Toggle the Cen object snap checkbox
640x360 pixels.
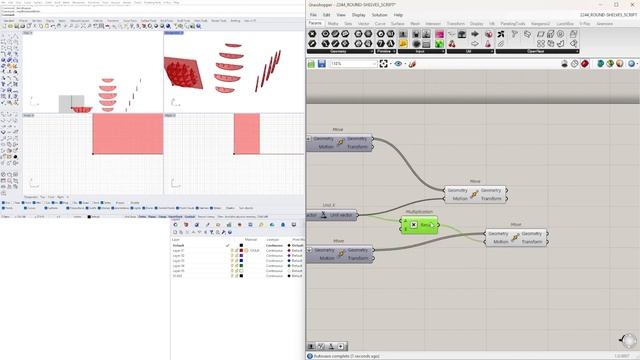[44, 202]
